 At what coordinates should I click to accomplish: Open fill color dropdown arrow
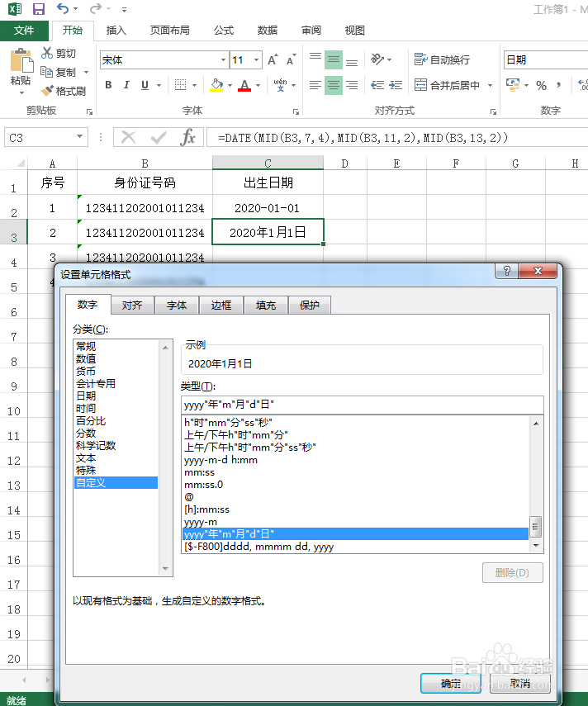pyautogui.click(x=230, y=85)
